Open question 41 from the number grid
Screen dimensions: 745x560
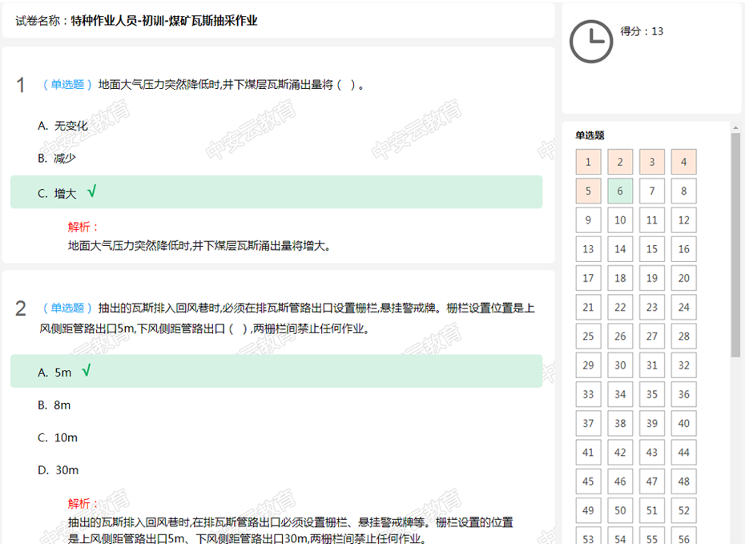click(588, 452)
